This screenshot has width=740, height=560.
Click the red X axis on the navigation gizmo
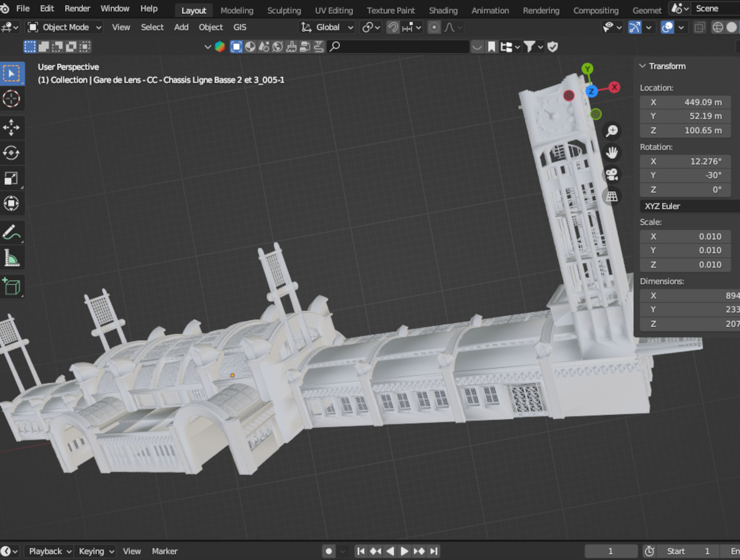click(x=614, y=87)
